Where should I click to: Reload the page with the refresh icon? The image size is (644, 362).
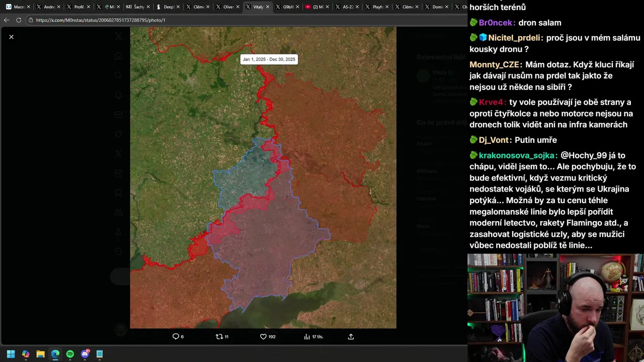[19, 20]
